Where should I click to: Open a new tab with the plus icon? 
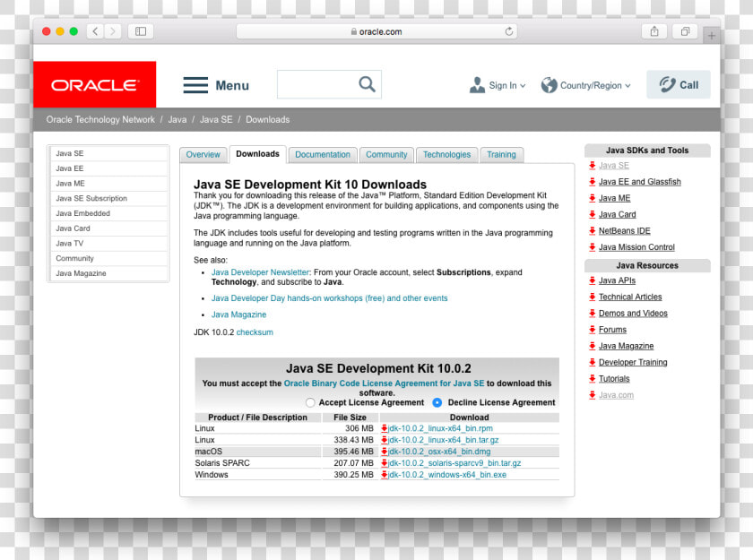(711, 36)
